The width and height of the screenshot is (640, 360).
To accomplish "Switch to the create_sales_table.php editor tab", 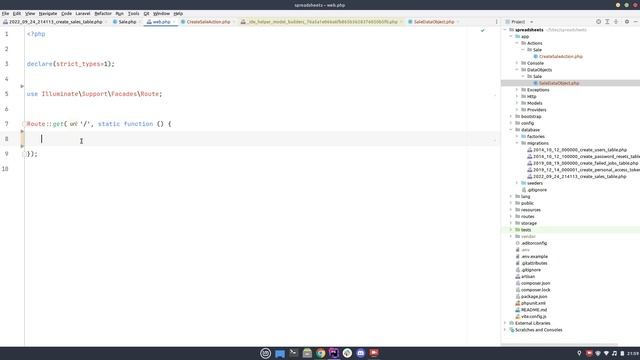I will click(x=55, y=22).
